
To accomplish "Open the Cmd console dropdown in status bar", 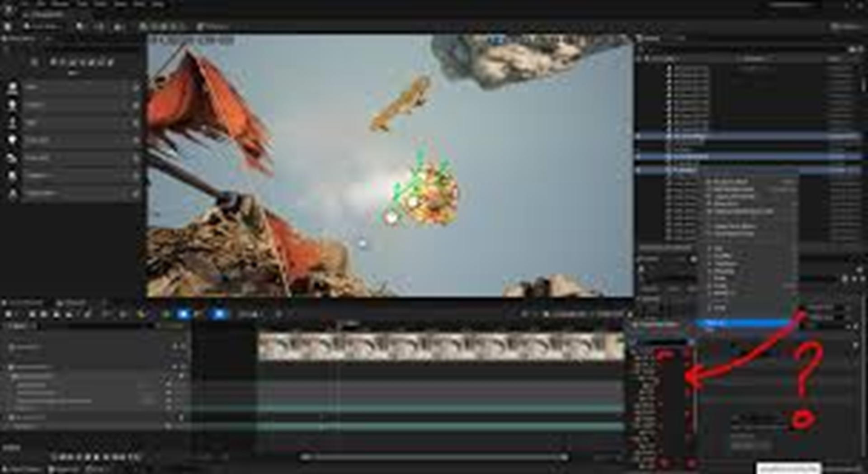I will [x=96, y=469].
